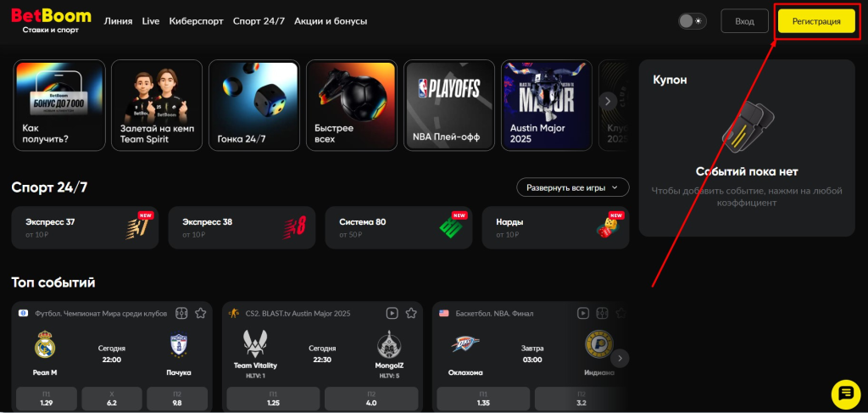Open the Экспресс 38 game card
868x413 pixels.
(x=242, y=227)
